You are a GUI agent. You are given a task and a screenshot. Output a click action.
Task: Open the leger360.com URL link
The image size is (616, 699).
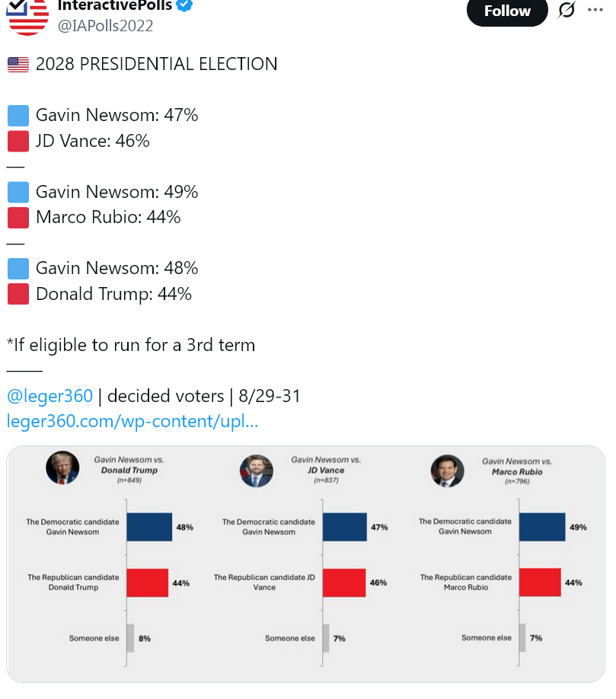132,421
